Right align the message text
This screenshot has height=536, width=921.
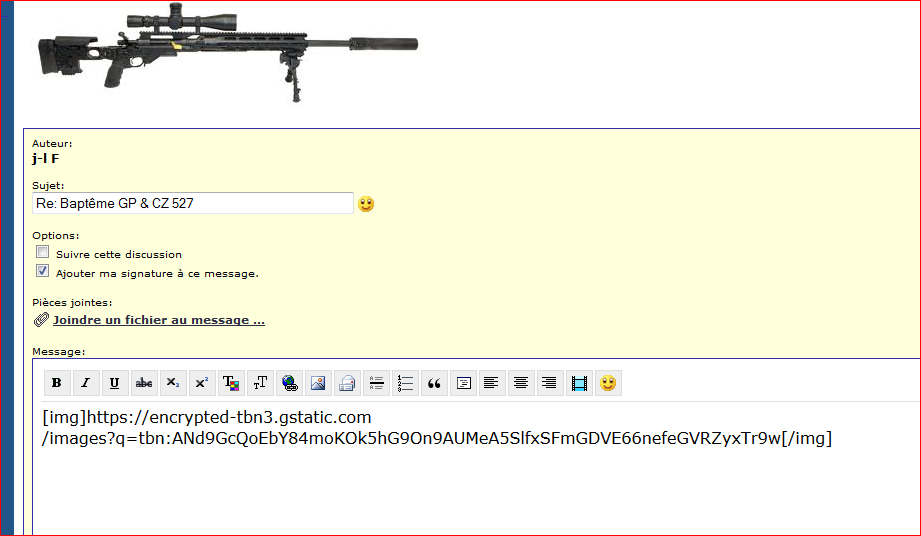[549, 383]
